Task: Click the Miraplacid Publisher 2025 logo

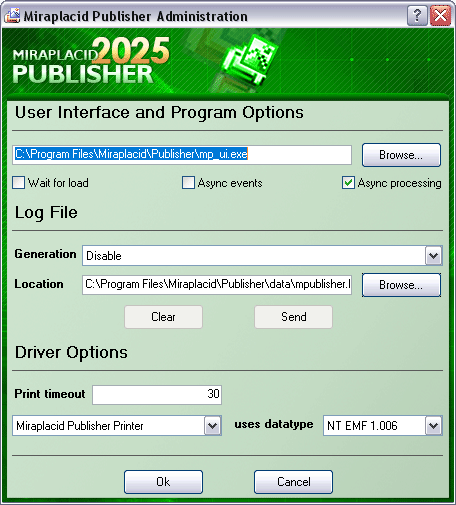Action: pos(91,60)
